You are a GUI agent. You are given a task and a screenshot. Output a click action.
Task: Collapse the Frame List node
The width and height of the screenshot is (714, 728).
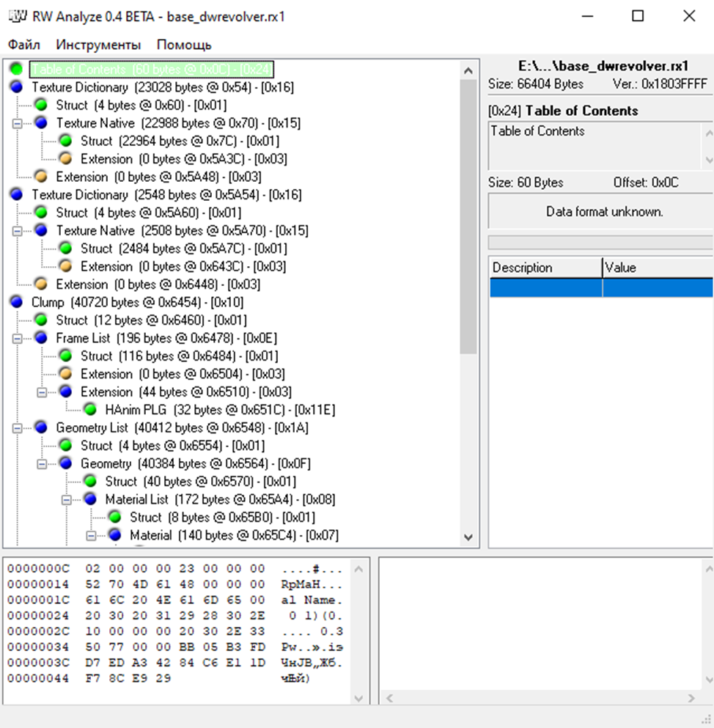coord(17,339)
